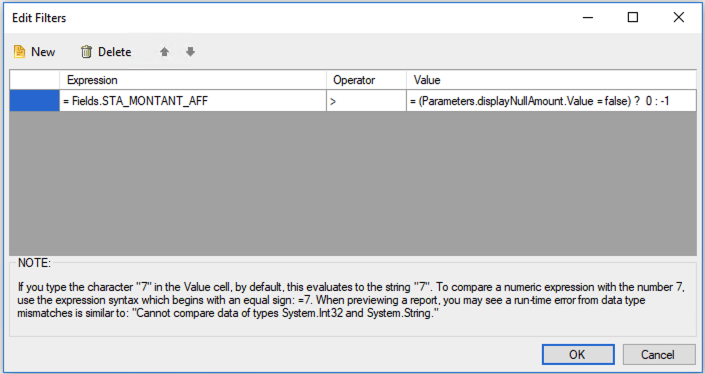705x374 pixels.
Task: Click the blank top-left grid header cell
Action: coord(35,80)
